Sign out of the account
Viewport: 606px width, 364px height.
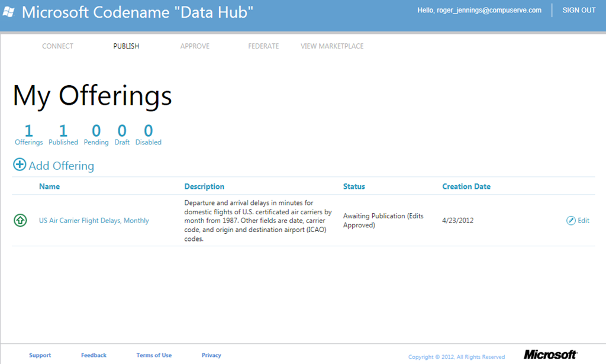coord(579,11)
